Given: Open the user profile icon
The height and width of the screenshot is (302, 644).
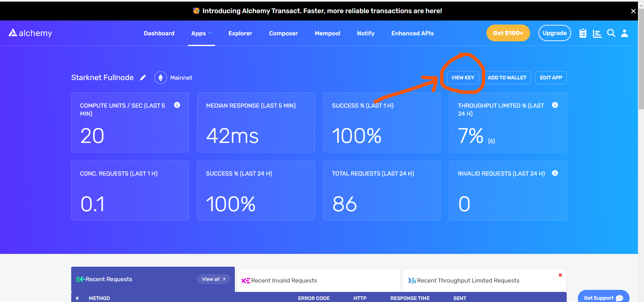Looking at the screenshot, I should (x=625, y=33).
